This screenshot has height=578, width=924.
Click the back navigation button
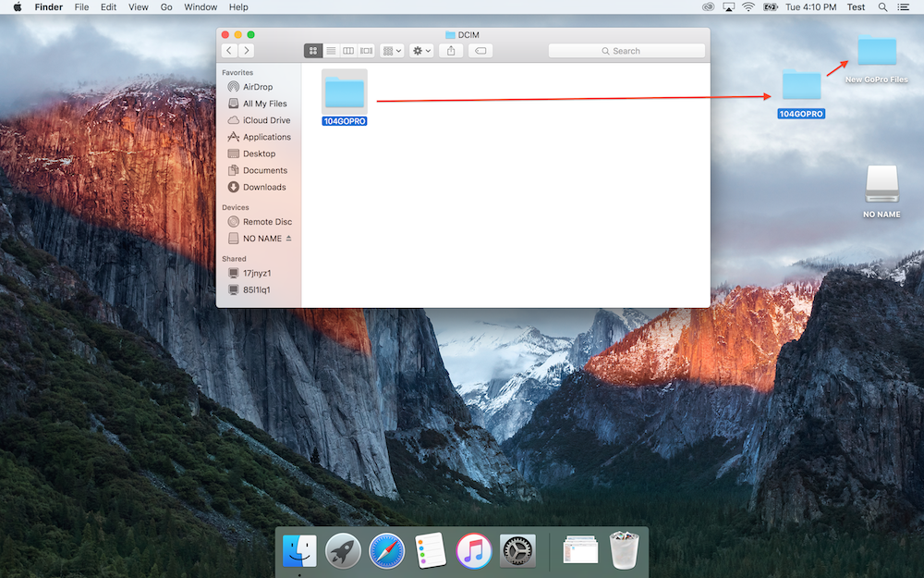(x=229, y=50)
